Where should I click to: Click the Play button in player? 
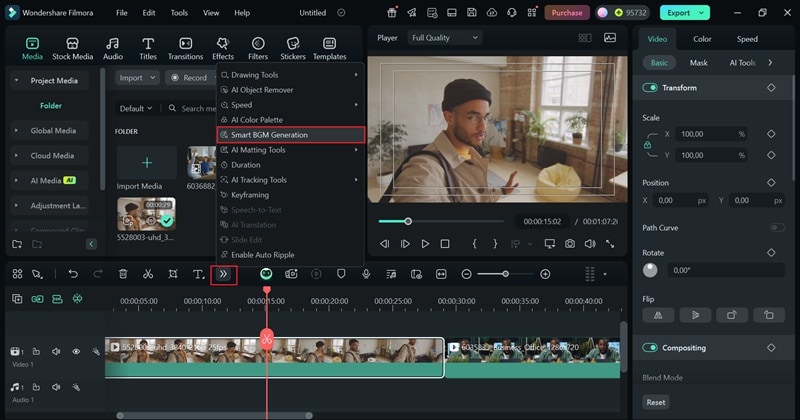click(425, 244)
